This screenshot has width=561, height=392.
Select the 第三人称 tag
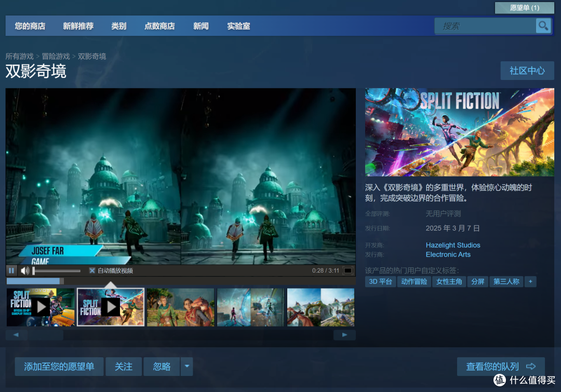[506, 281]
